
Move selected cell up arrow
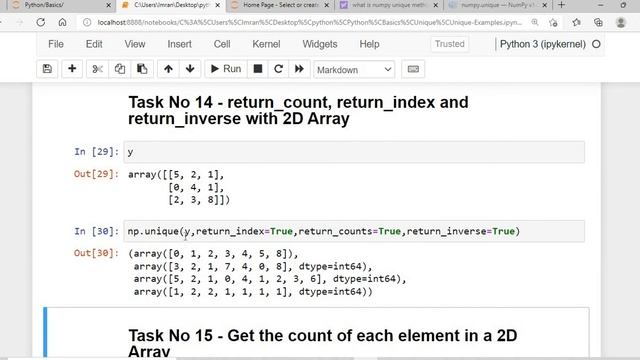pyautogui.click(x=168, y=69)
